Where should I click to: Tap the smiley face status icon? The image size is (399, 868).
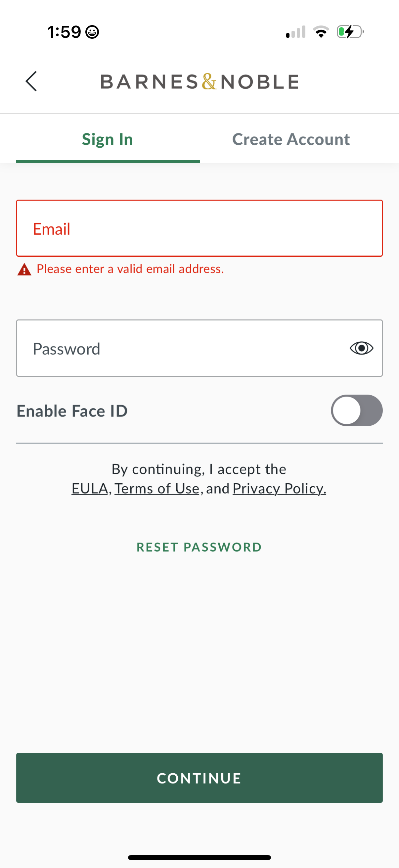92,32
